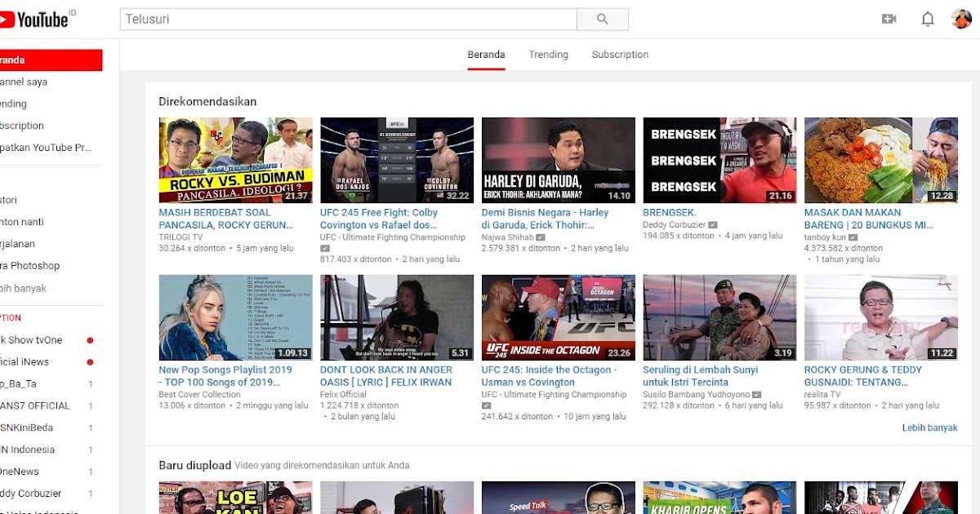
Task: Open the notifications bell
Action: 928,19
